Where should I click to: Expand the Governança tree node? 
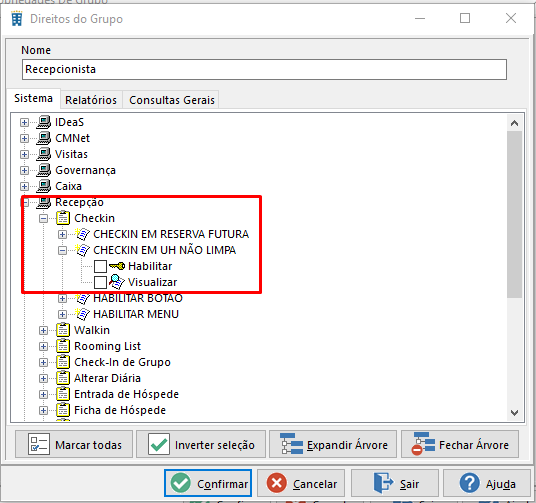[24, 170]
